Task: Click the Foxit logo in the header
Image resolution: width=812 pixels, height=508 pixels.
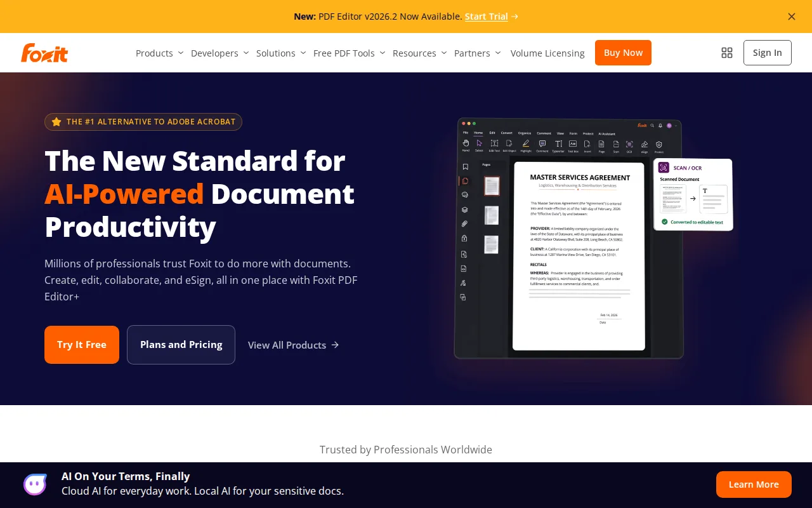Action: tap(44, 53)
